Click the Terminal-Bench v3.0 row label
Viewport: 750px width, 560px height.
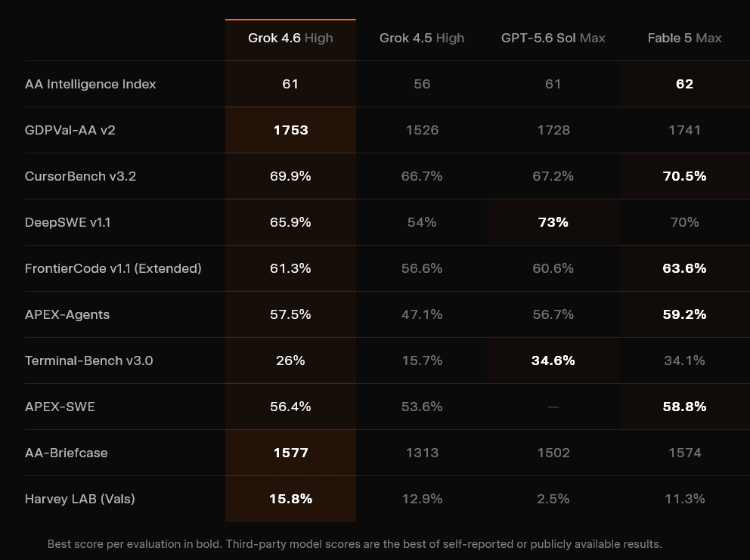coord(89,360)
